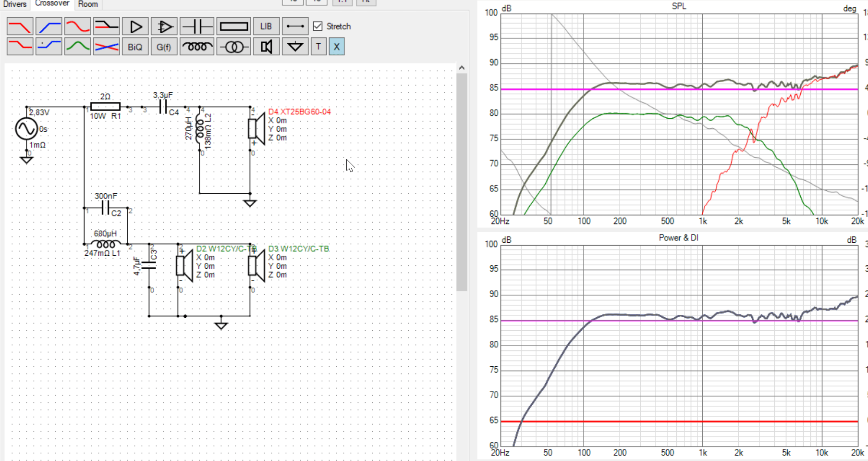Insert the green peak filter block
Screen dimensions: 868x461
(x=77, y=47)
